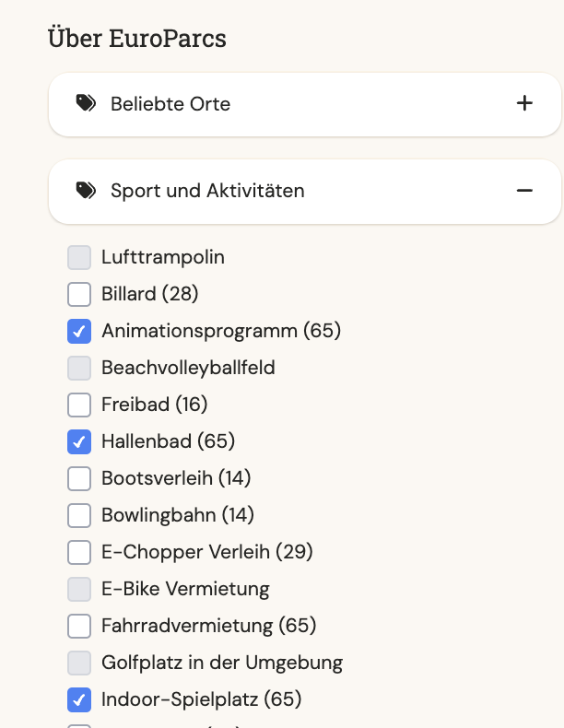This screenshot has width=564, height=728.
Task: Open the Beliebte Orte filter section
Action: point(305,104)
